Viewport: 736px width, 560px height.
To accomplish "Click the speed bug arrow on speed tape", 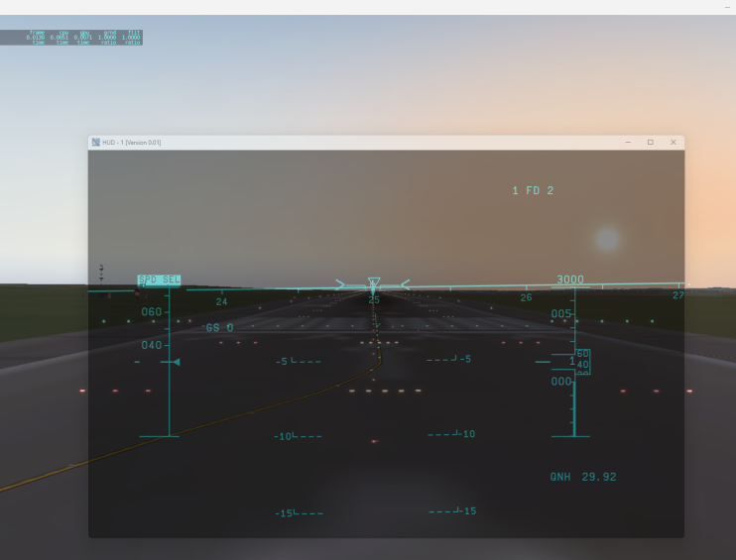I will point(176,362).
